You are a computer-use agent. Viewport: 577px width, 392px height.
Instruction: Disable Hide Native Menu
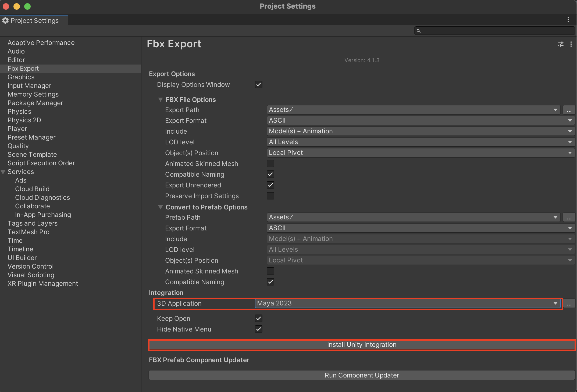coord(258,329)
